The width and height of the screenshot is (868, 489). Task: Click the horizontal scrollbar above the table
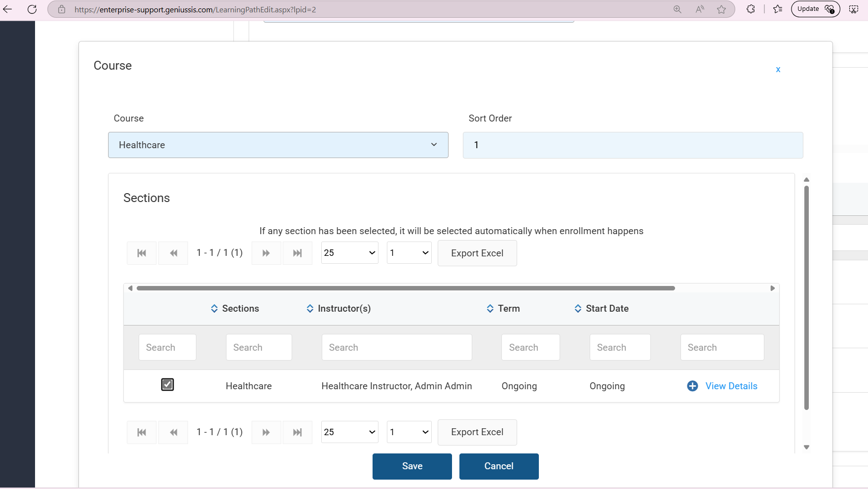point(406,288)
